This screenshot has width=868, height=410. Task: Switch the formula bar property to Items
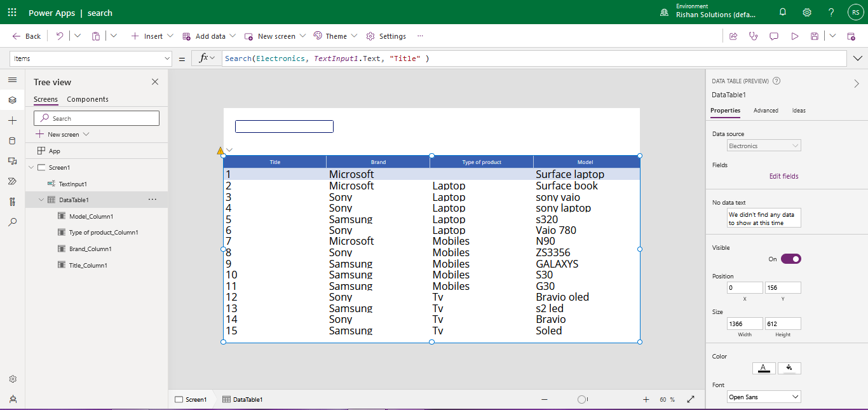(91, 58)
